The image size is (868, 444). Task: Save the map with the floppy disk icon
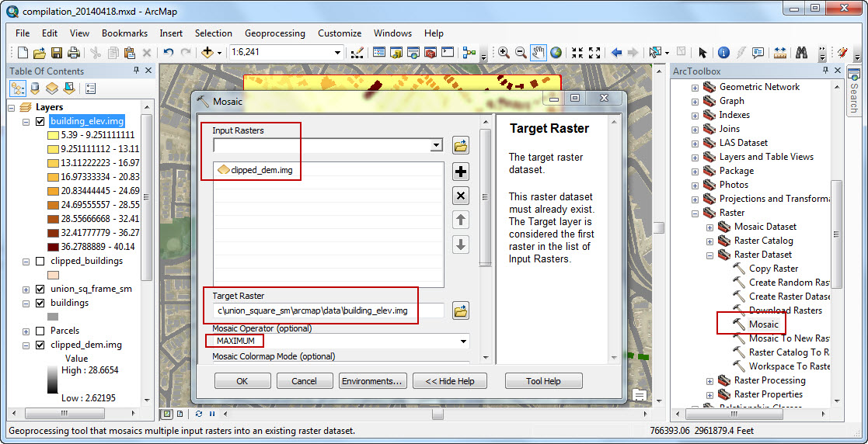point(57,53)
